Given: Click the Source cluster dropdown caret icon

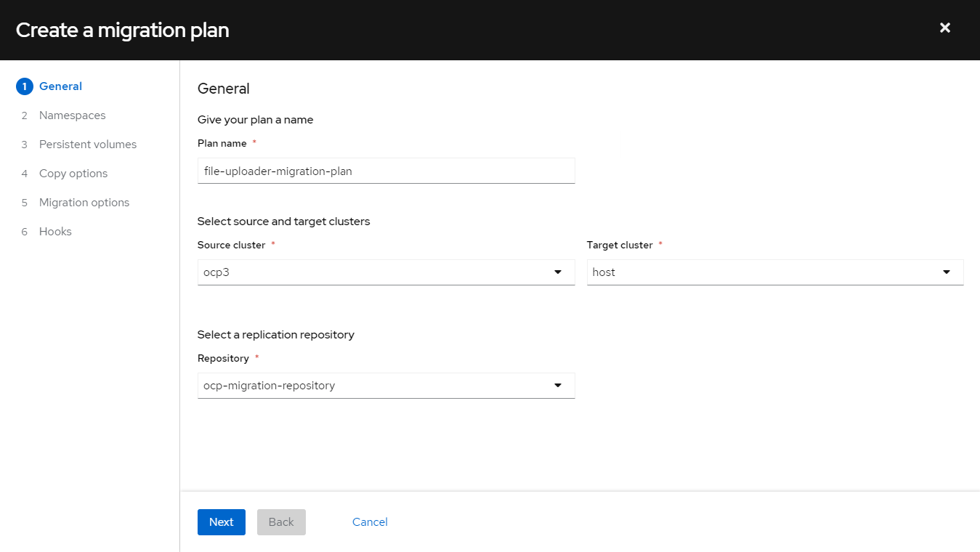Looking at the screenshot, I should click(x=558, y=272).
